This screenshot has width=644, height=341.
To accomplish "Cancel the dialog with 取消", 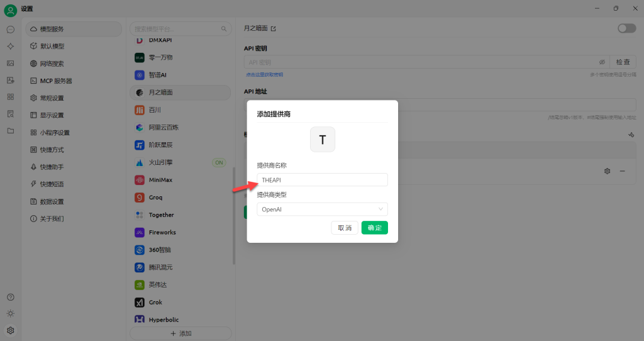I will (x=345, y=228).
